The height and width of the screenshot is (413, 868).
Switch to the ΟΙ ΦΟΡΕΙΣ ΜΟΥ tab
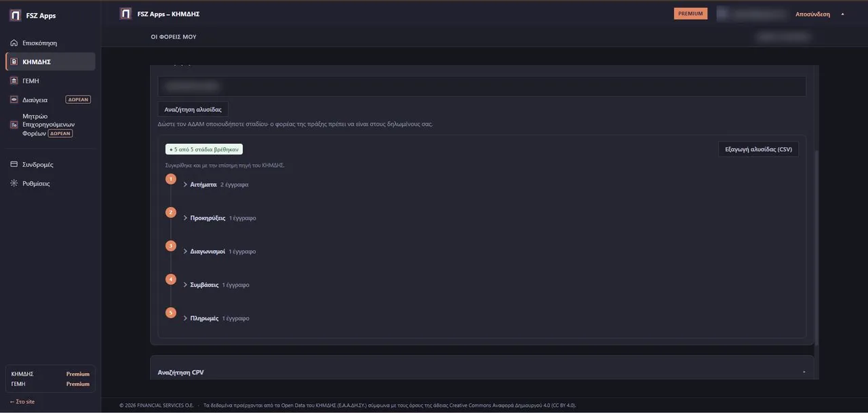(174, 37)
